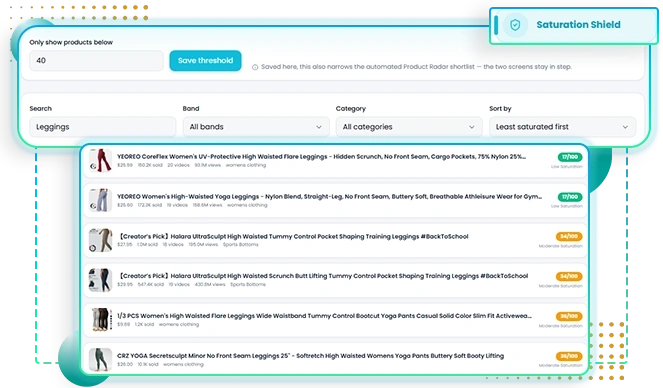Open the All bands dropdown
Image resolution: width=663 pixels, height=388 pixels.
[x=256, y=127]
